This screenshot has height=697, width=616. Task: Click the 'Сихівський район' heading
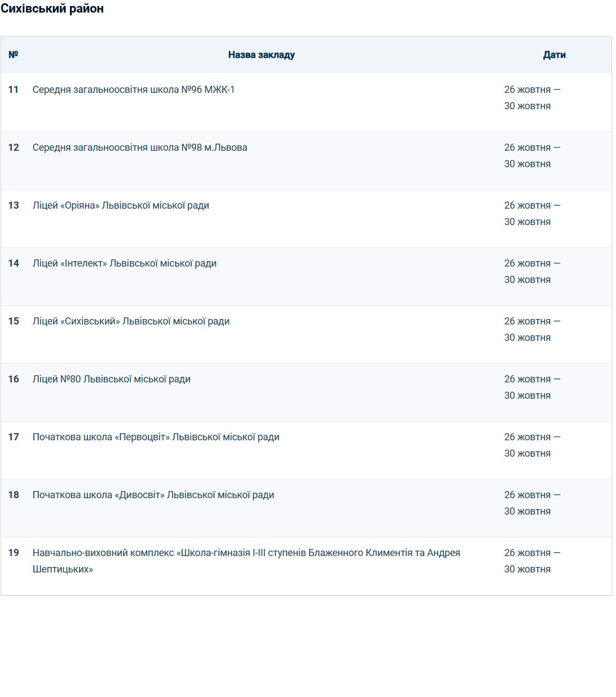click(52, 9)
